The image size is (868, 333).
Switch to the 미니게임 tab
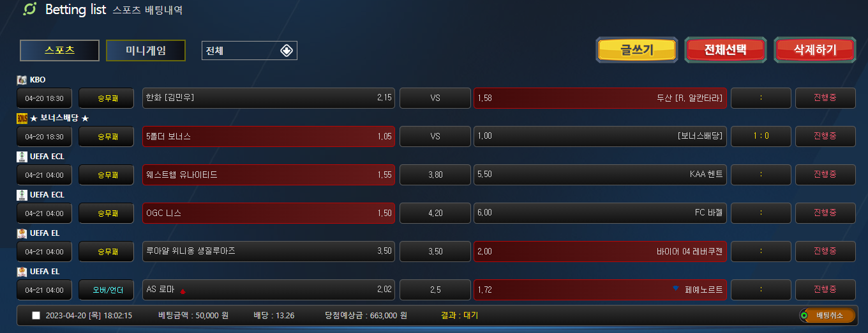[x=146, y=50]
